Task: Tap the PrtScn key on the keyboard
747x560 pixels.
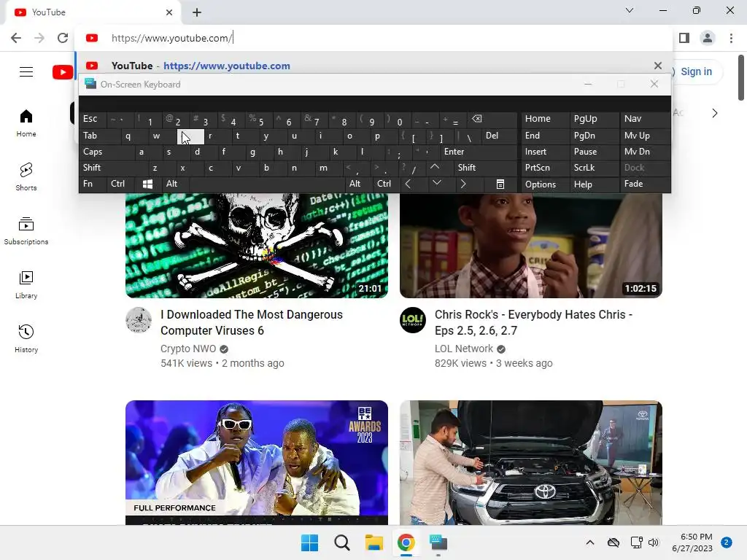Action: tap(545, 168)
